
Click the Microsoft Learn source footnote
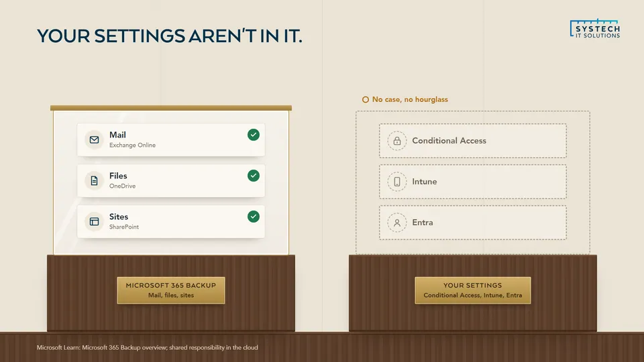click(x=148, y=347)
